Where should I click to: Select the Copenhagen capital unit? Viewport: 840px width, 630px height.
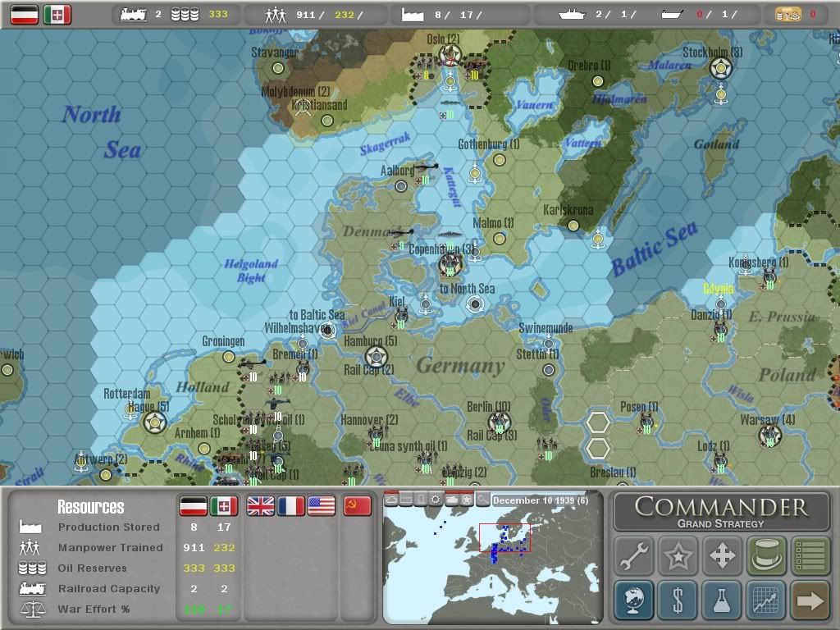point(450,263)
